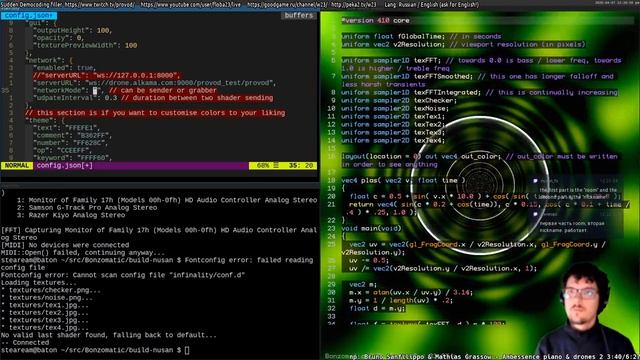Click the 'uniform sampler2D texNoise;' line
The width and height of the screenshot is (640, 360).
click(395, 108)
